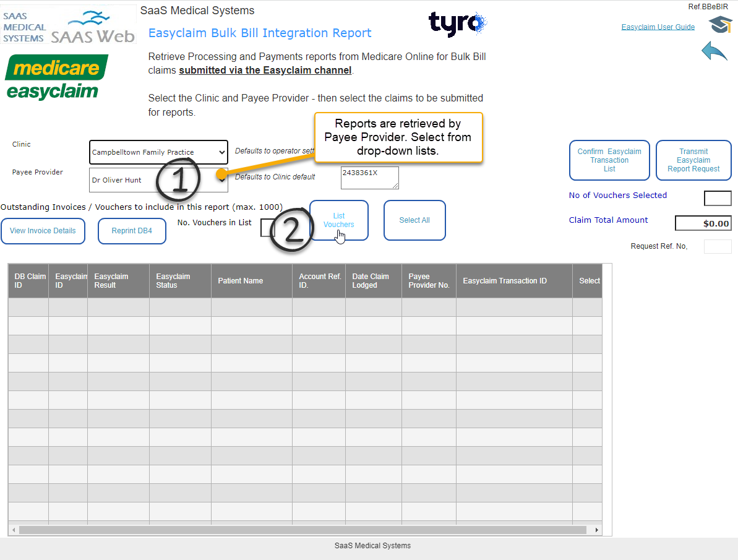Click the table scrollbar left arrow

14,530
